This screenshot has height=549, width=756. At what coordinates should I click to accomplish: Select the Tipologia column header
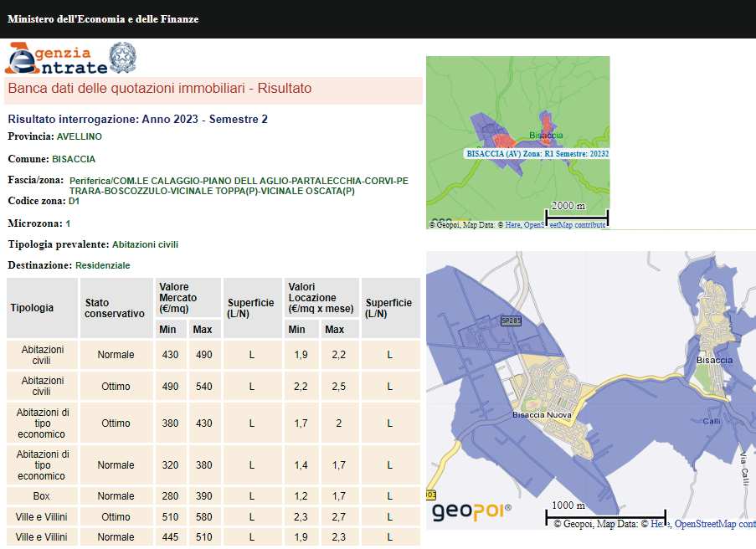click(32, 308)
